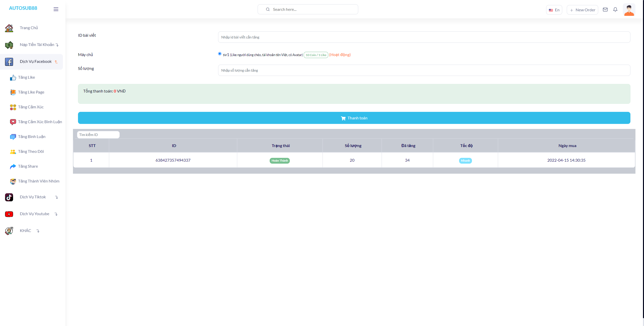Focus the Số lượng input field
The height and width of the screenshot is (326, 644).
click(x=424, y=70)
